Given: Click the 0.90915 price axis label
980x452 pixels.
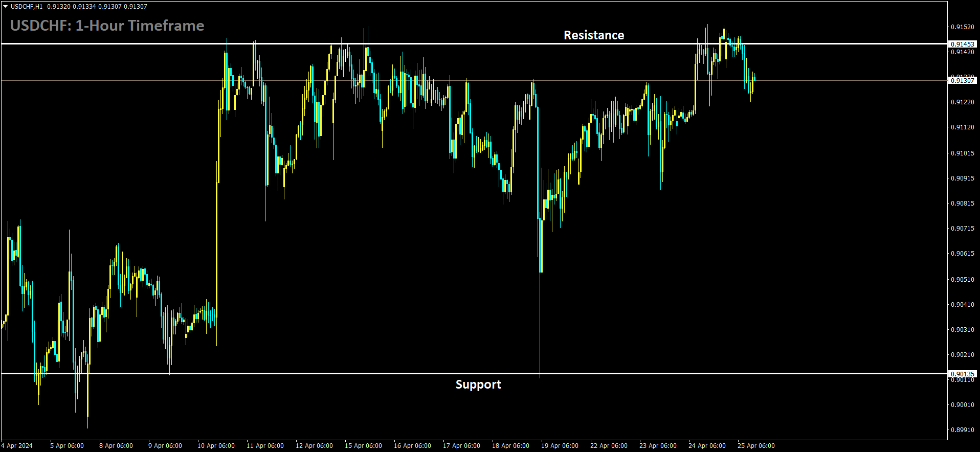Looking at the screenshot, I should tap(962, 178).
